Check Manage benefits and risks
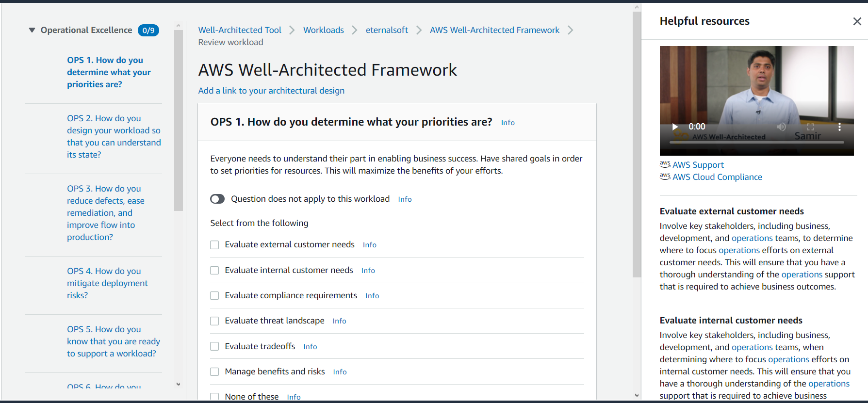 [214, 372]
